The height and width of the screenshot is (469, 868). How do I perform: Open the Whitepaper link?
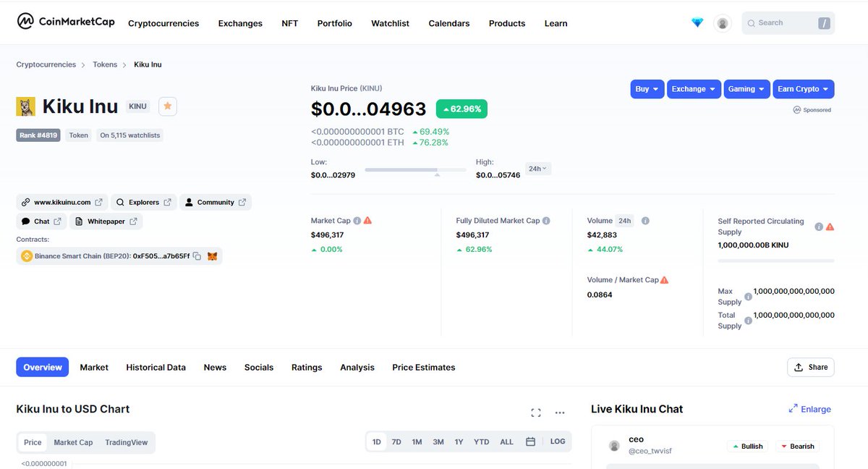pos(106,221)
